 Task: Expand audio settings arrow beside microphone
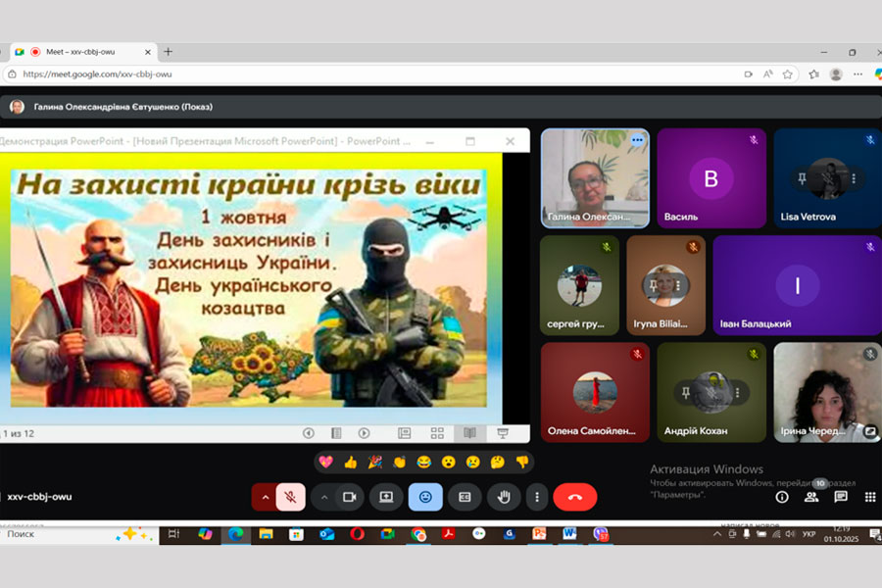[264, 497]
